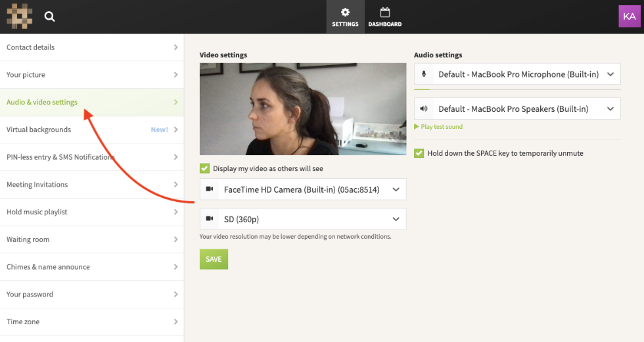Image resolution: width=644 pixels, height=342 pixels.
Task: Open PIN-less entry & SMS Notifications
Action: (92, 157)
